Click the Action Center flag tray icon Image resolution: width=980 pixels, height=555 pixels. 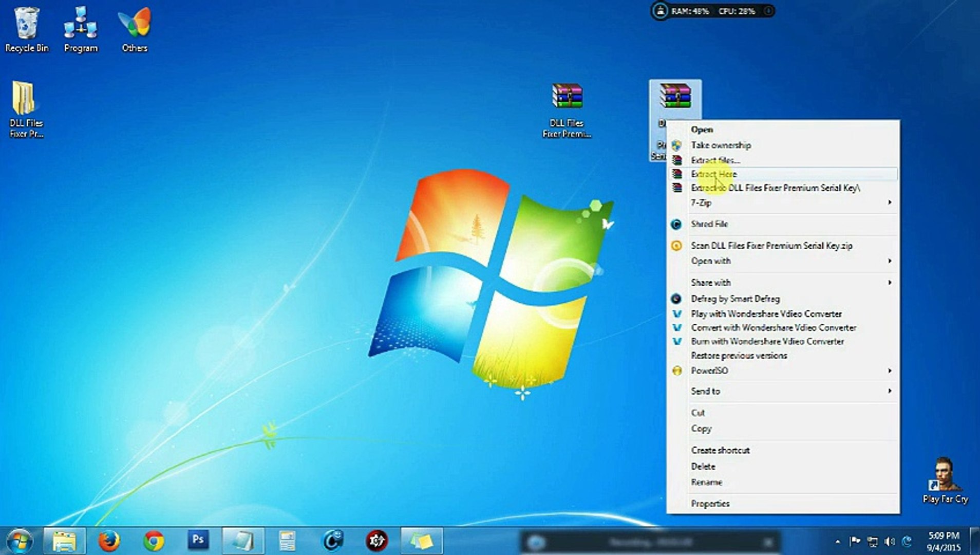[x=855, y=541]
